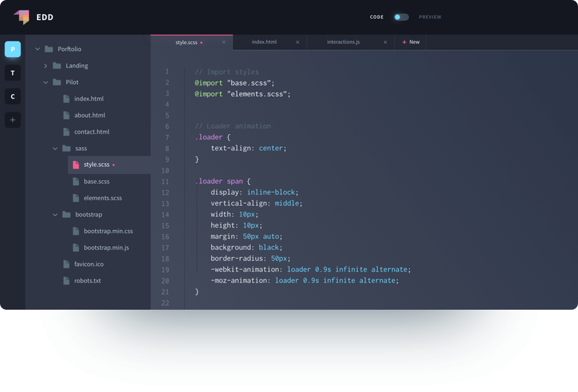578x392 pixels.
Task: Collapse the sass folder chevron
Action: point(55,148)
